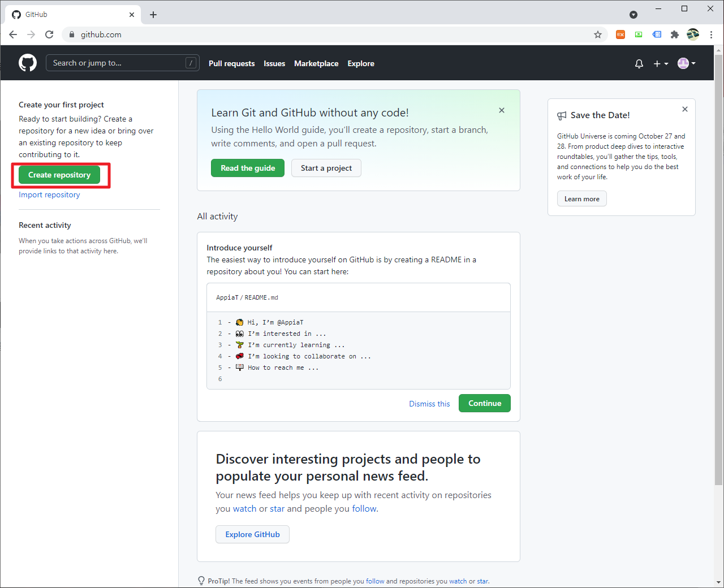The image size is (724, 588).
Task: Open the Chrome extensions puzzle icon
Action: coord(675,34)
